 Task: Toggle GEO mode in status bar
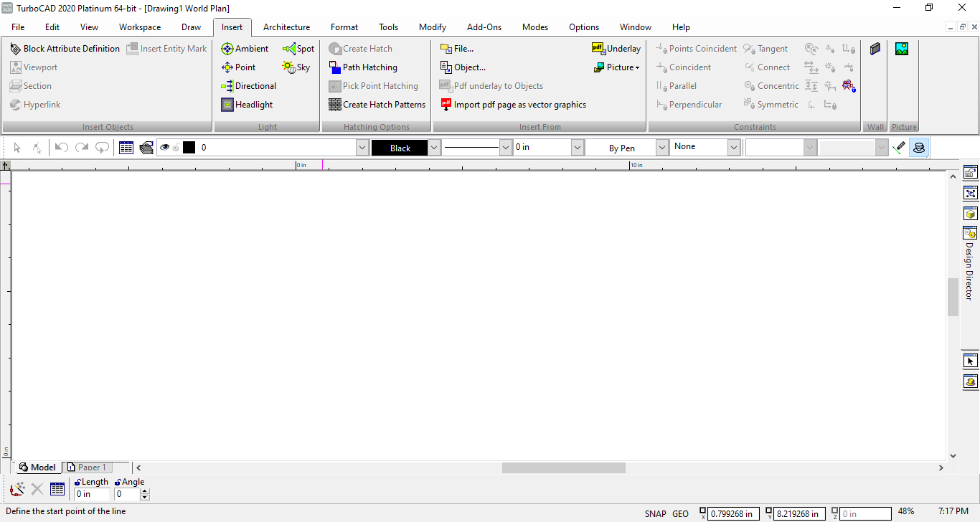[x=680, y=513]
